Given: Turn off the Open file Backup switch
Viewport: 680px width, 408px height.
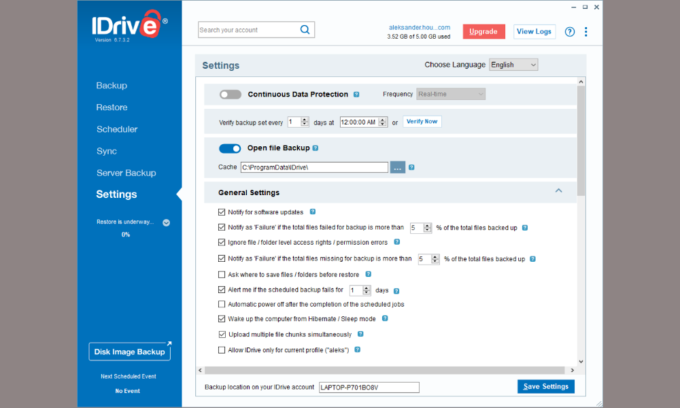Looking at the screenshot, I should pyautogui.click(x=231, y=148).
